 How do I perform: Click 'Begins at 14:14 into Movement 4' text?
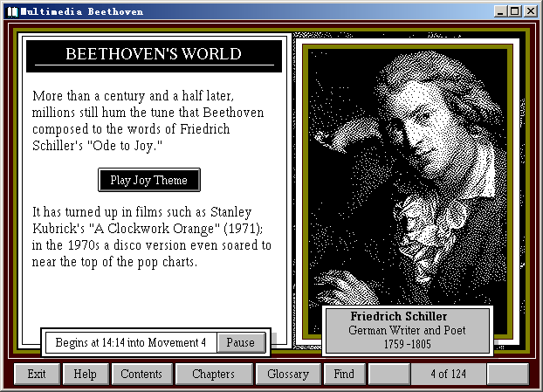click(131, 342)
